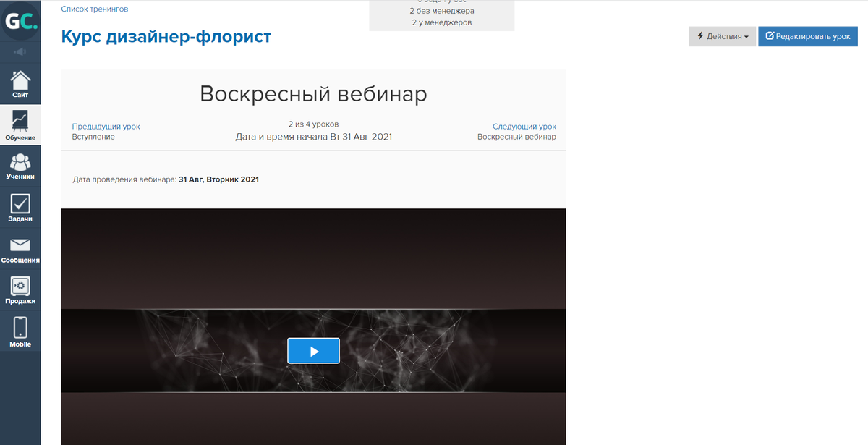Follow the Список тренингов breadcrumb link

click(x=95, y=9)
